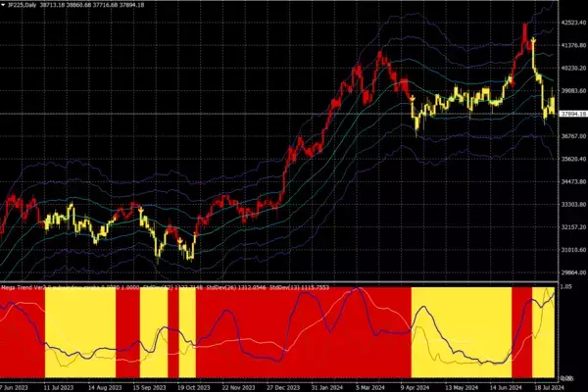Click the 34473.80 price scale value

tap(573, 182)
